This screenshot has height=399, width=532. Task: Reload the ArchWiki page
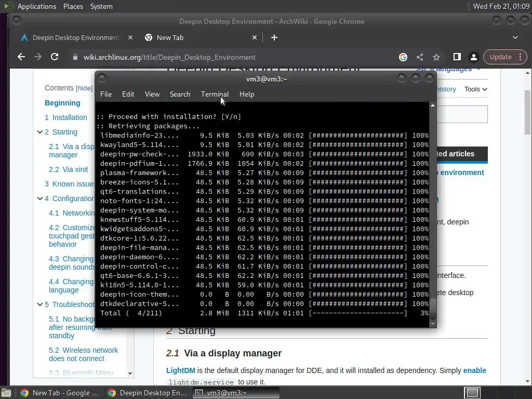coord(55,57)
